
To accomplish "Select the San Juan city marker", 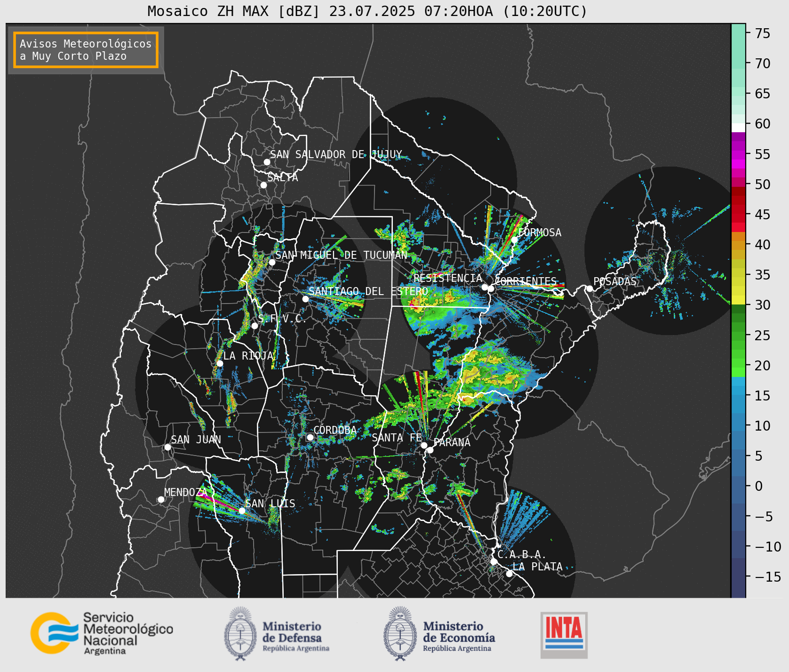I will 167,447.
